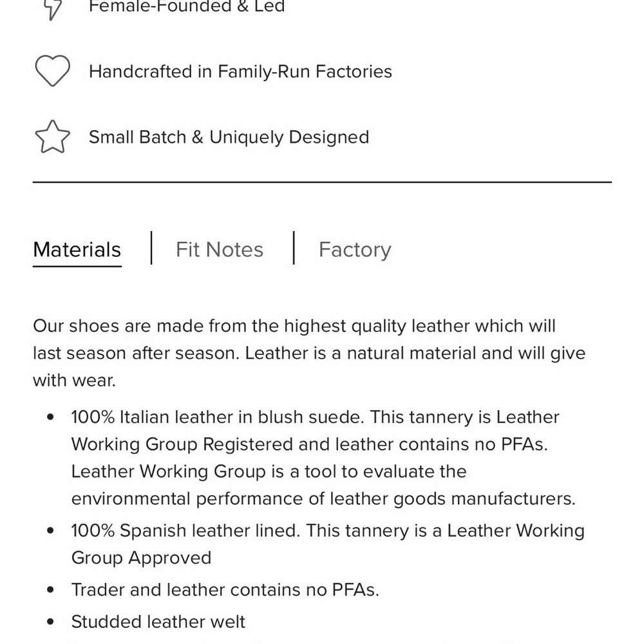644x644 pixels.
Task: Select the Handcrafted in Family-Run Factories label
Action: (x=240, y=71)
